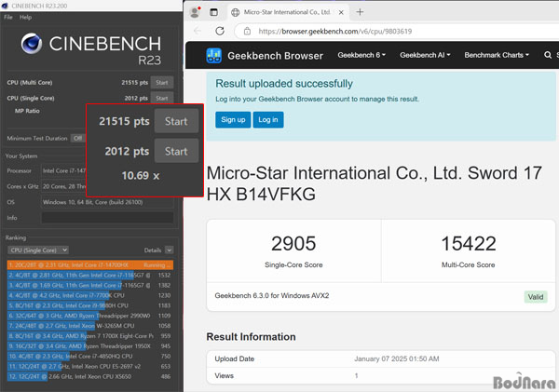Click the Cores x GHz field
The height and width of the screenshot is (392, 559).
[x=64, y=186]
